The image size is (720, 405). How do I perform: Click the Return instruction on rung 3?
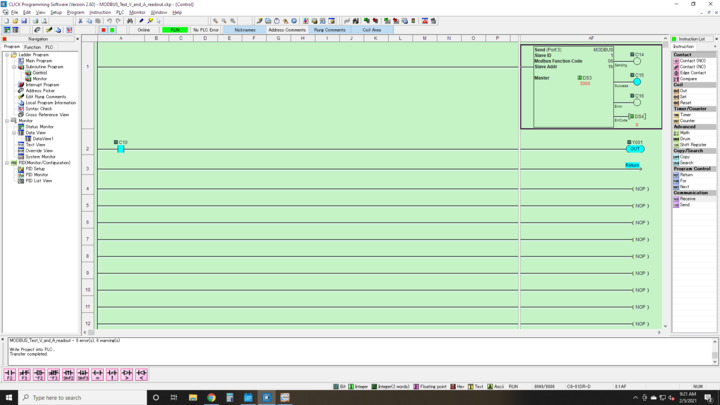point(632,165)
